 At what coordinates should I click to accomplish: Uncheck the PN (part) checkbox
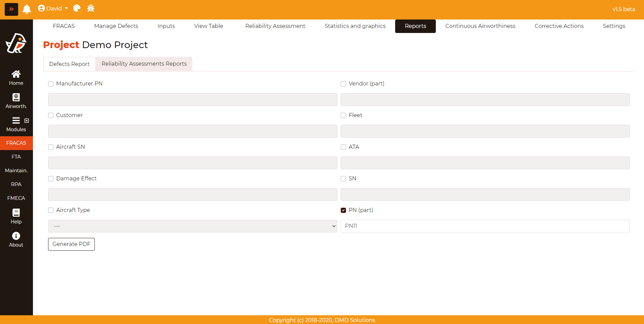click(x=343, y=210)
